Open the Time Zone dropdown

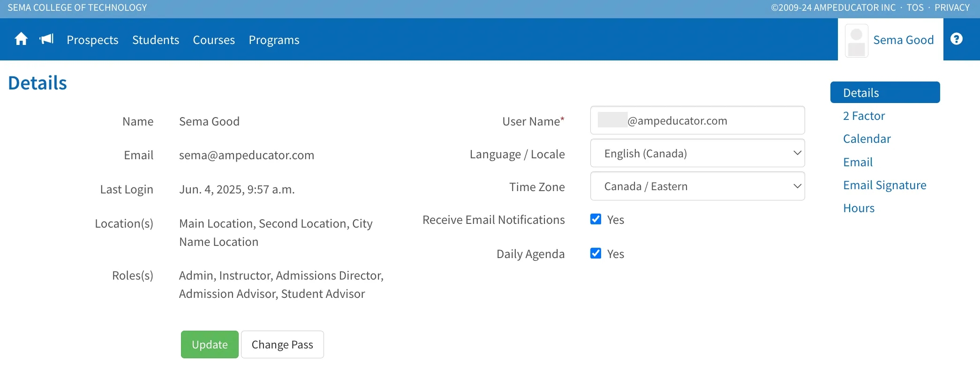[x=697, y=186]
